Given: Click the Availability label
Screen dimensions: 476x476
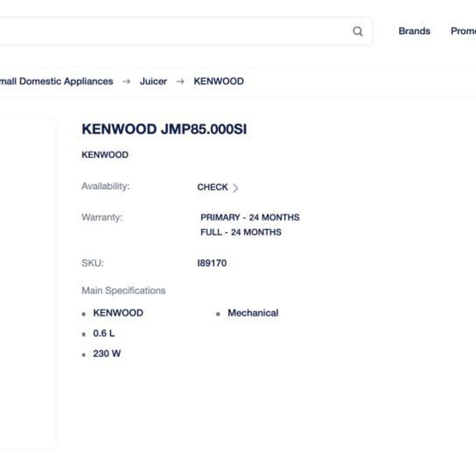Looking at the screenshot, I should tap(106, 186).
